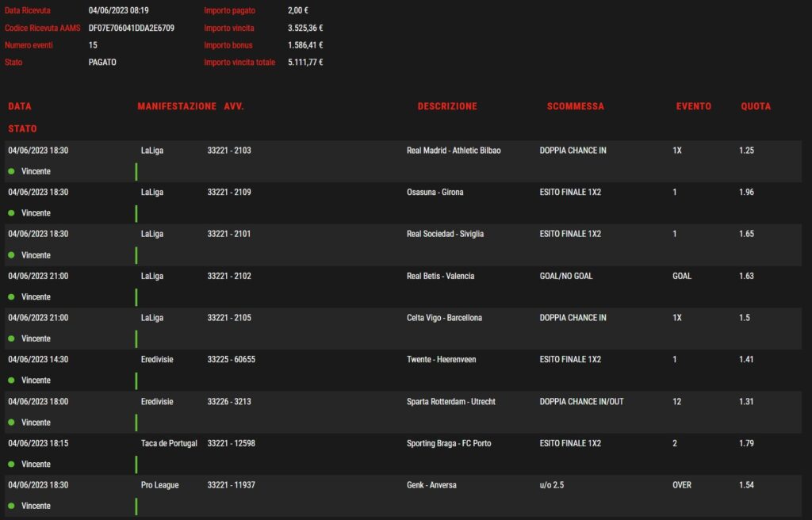Click the QUOTA column header
812x520 pixels.
(x=756, y=106)
